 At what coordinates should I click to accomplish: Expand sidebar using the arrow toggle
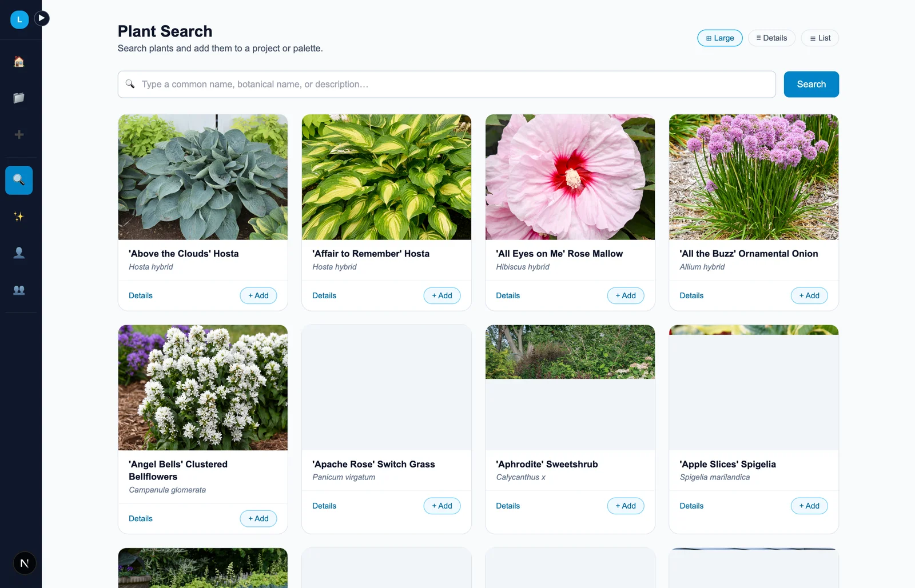(42, 18)
